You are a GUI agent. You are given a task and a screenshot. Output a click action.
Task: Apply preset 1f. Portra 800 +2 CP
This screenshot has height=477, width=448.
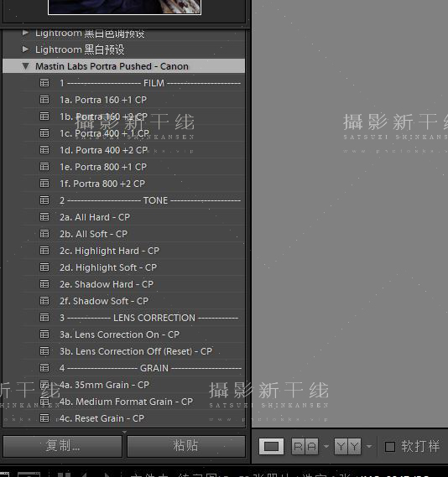(x=102, y=184)
